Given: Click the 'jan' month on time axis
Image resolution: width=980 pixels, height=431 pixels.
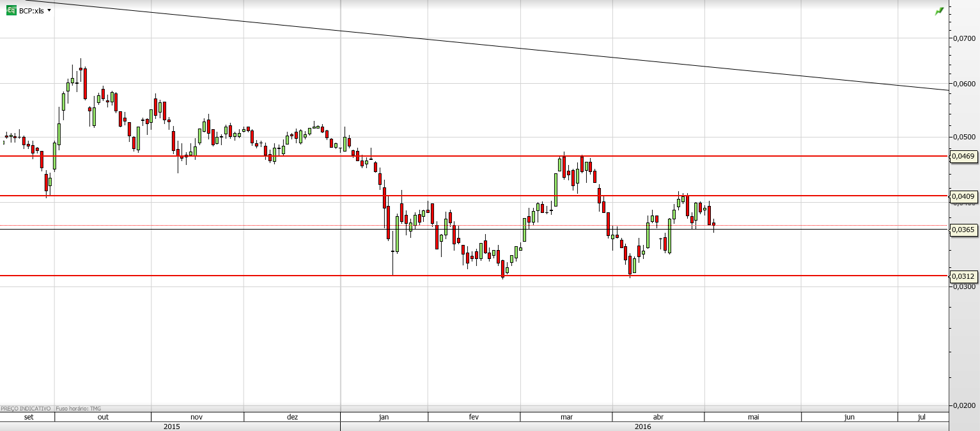Looking at the screenshot, I should [384, 417].
